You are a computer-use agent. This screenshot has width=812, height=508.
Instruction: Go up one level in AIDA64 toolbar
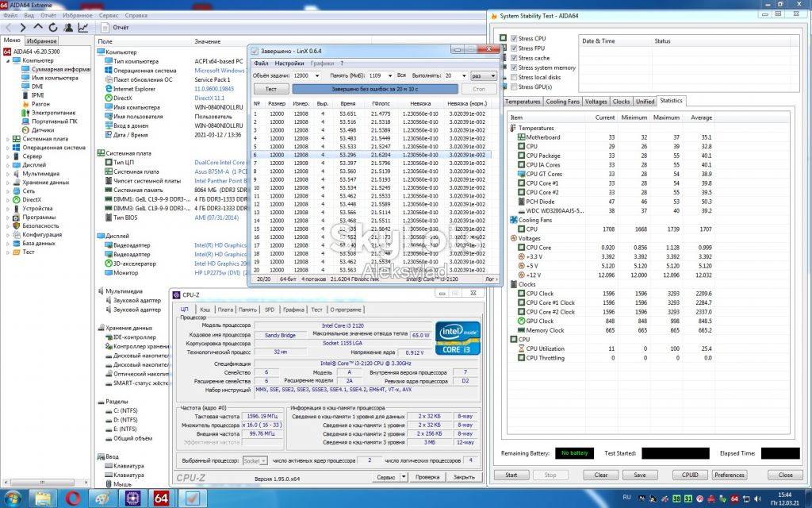pos(38,28)
